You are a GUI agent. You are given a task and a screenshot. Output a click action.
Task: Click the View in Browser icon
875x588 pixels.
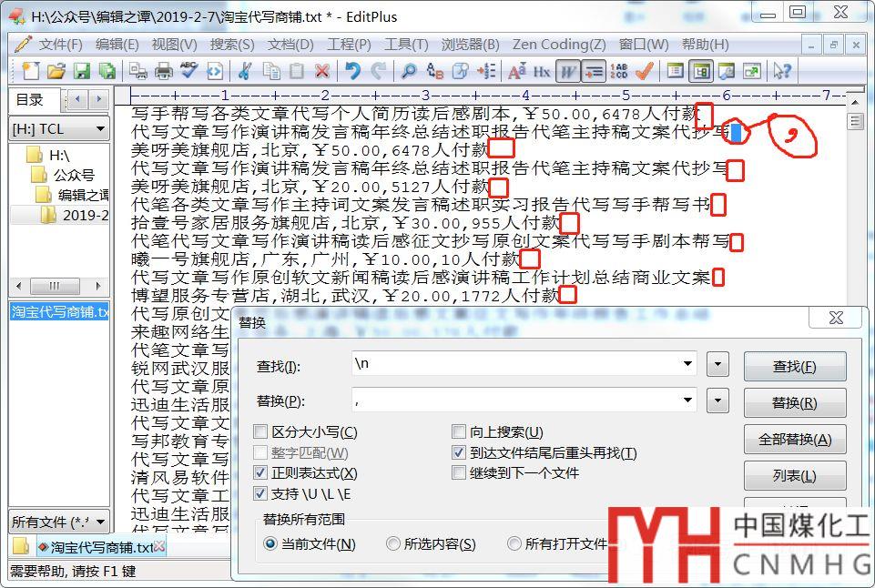point(214,71)
